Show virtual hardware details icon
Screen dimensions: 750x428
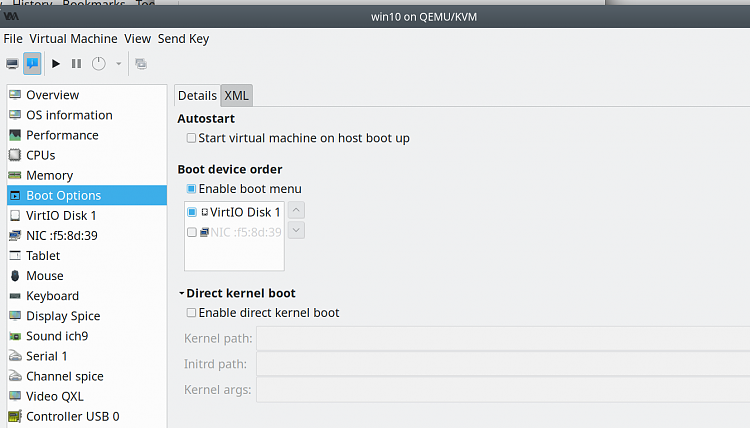point(32,64)
